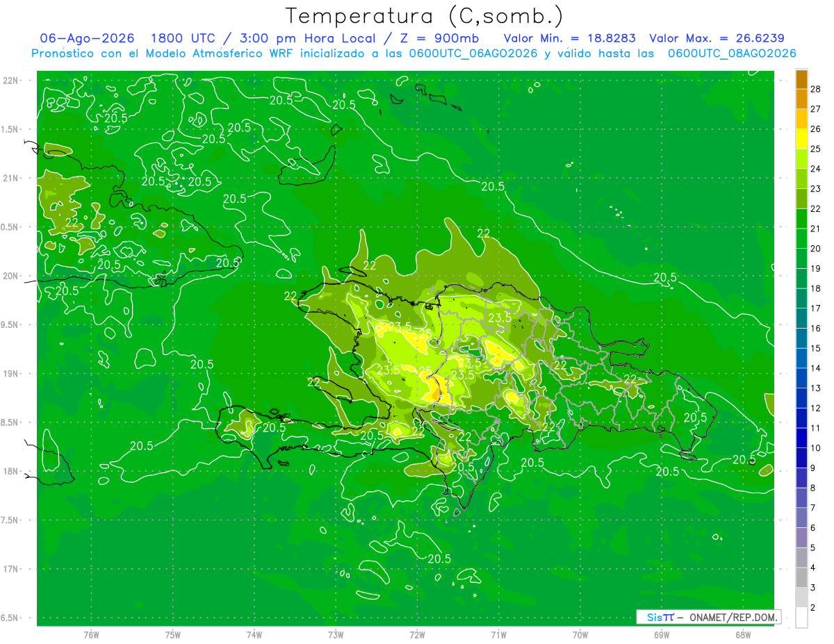Screen dimensions: 834x644
Task: Click the green colorbar swatch between 20 and 21
Action: click(801, 239)
